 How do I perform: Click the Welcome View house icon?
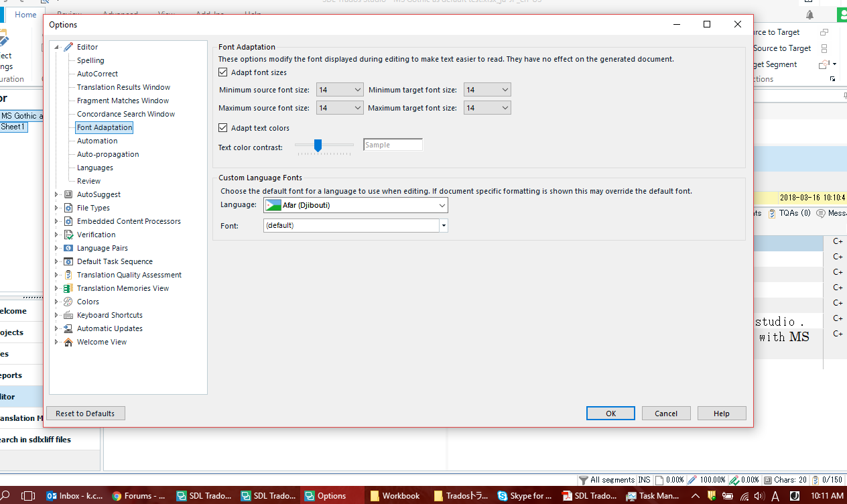tap(68, 342)
